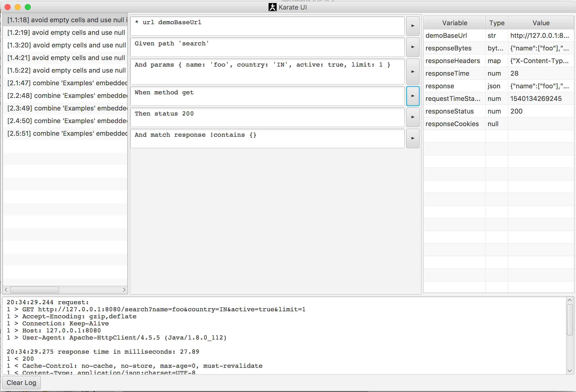Click into 'And params' step text field
The width and height of the screenshot is (576, 392).
coord(267,72)
